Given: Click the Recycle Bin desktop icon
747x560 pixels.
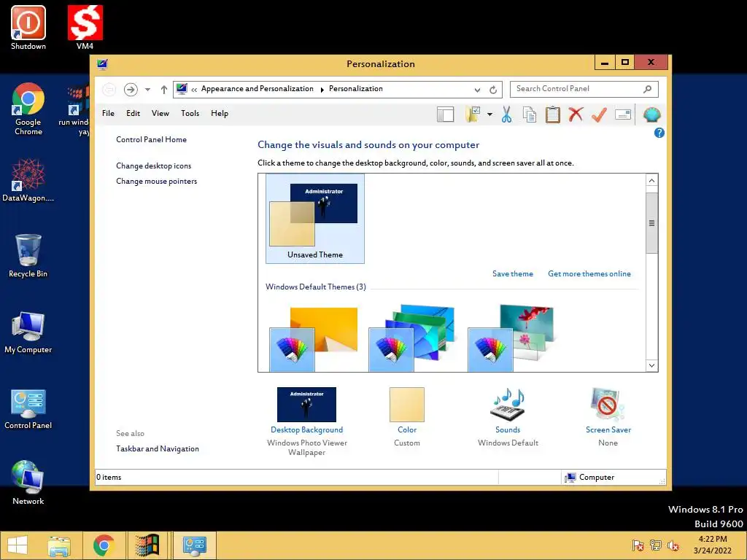Looking at the screenshot, I should coord(28,256).
